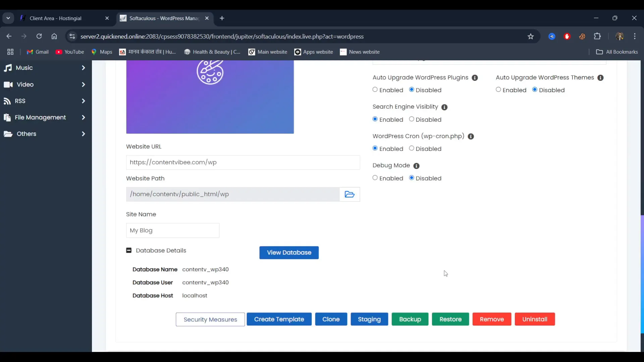The height and width of the screenshot is (362, 644).
Task: Show info for Search Engine Visibility
Action: (444, 107)
